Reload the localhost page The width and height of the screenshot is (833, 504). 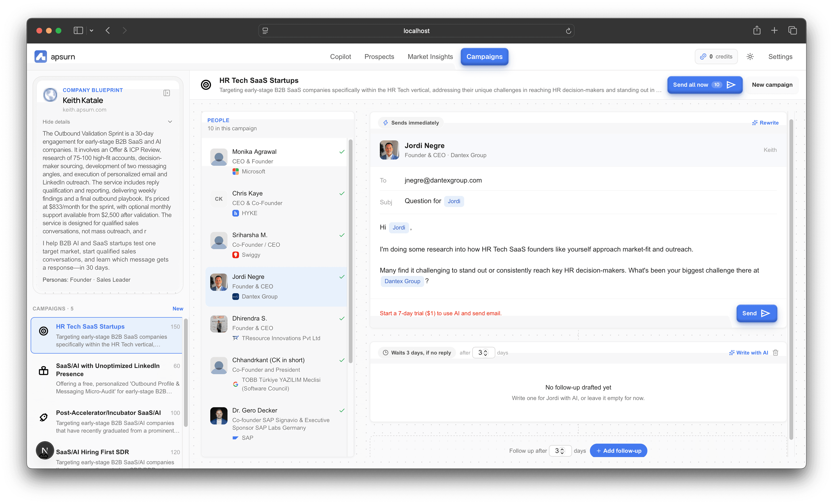click(x=568, y=31)
